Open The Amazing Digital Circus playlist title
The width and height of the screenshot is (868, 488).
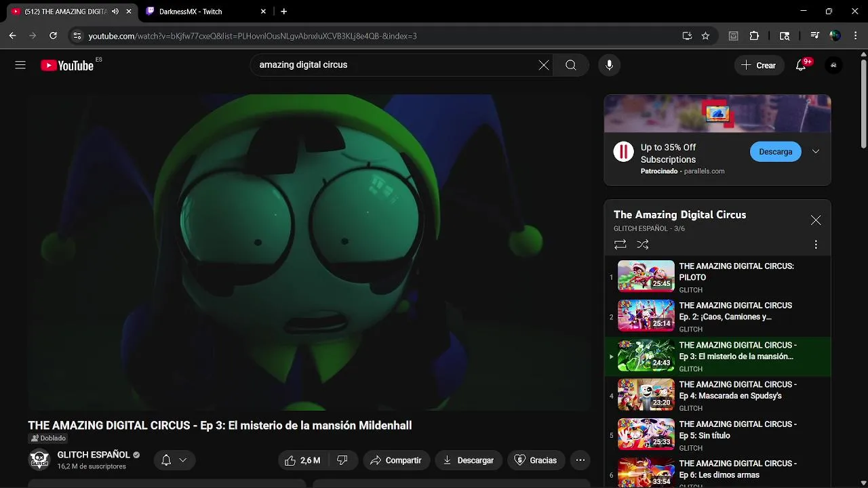pos(679,215)
